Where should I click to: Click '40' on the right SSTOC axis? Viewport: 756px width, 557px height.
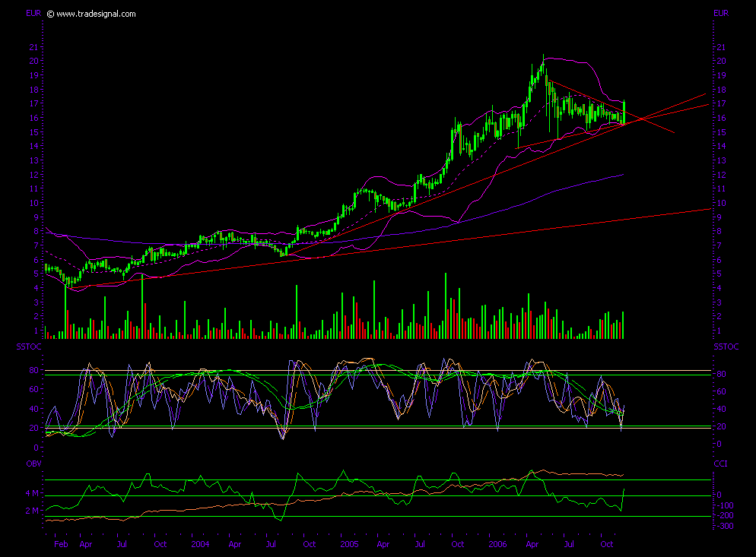pos(722,409)
